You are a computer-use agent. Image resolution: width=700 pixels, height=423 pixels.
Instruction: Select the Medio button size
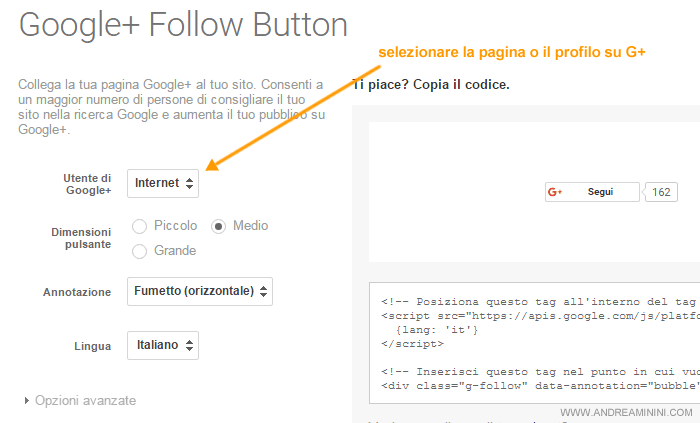[x=219, y=226]
